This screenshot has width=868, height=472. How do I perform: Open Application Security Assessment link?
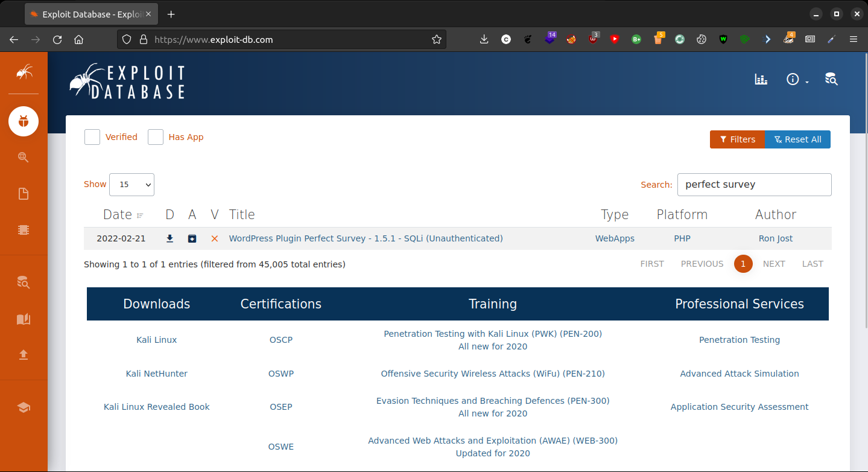pyautogui.click(x=740, y=407)
